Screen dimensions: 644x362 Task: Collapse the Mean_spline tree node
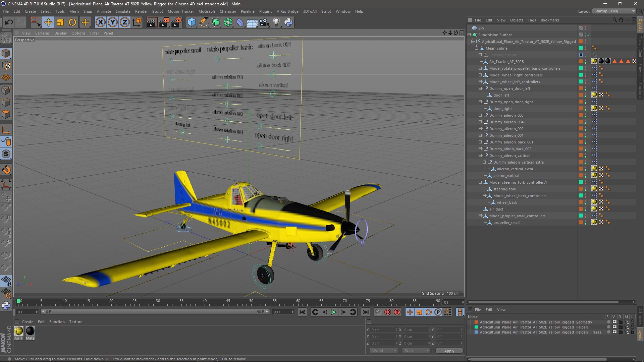477,48
